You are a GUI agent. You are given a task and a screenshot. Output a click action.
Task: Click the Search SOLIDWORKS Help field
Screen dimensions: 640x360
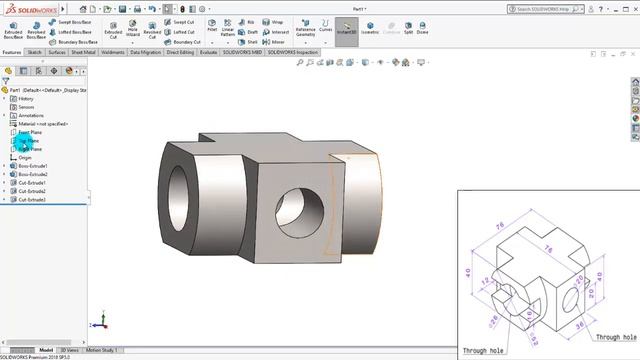[x=546, y=9]
